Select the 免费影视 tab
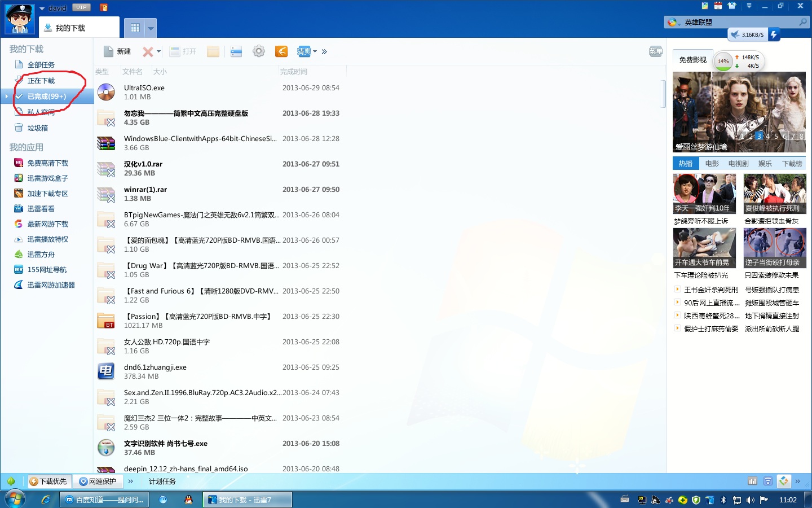 click(x=692, y=60)
